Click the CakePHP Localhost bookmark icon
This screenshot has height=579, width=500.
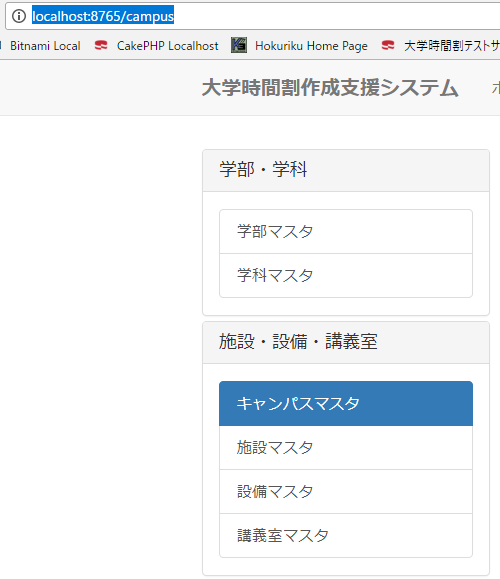click(x=101, y=45)
